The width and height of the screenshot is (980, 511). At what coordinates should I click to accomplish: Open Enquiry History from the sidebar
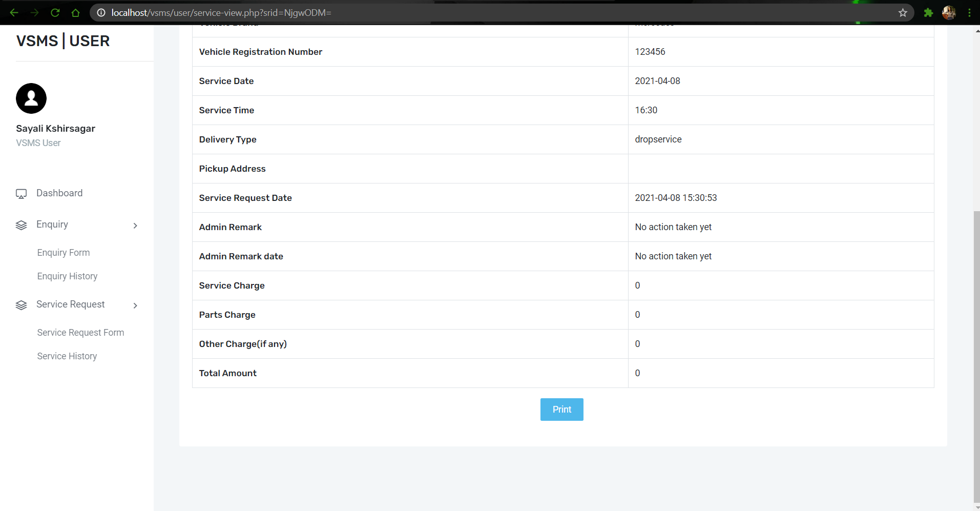[67, 276]
